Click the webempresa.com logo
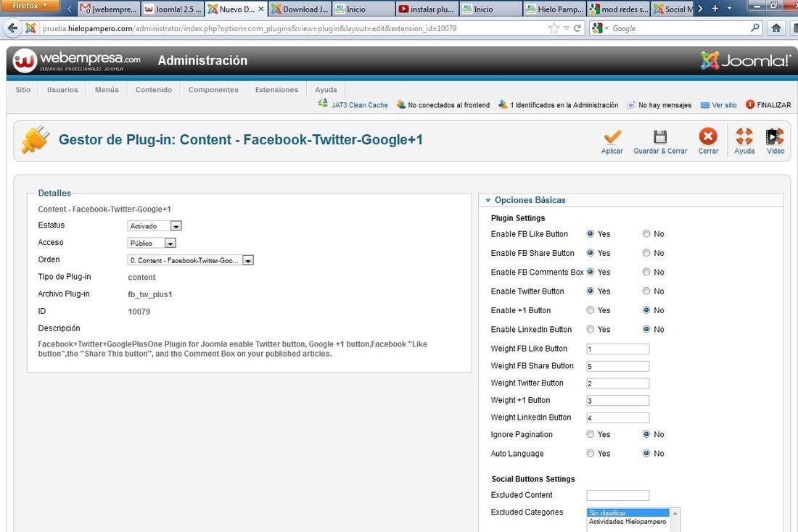Screen dimensions: 798x532 coord(77,61)
